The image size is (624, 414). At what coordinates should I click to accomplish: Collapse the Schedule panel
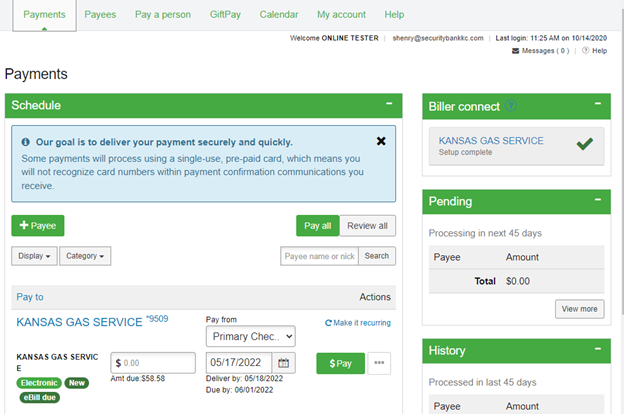tap(389, 104)
